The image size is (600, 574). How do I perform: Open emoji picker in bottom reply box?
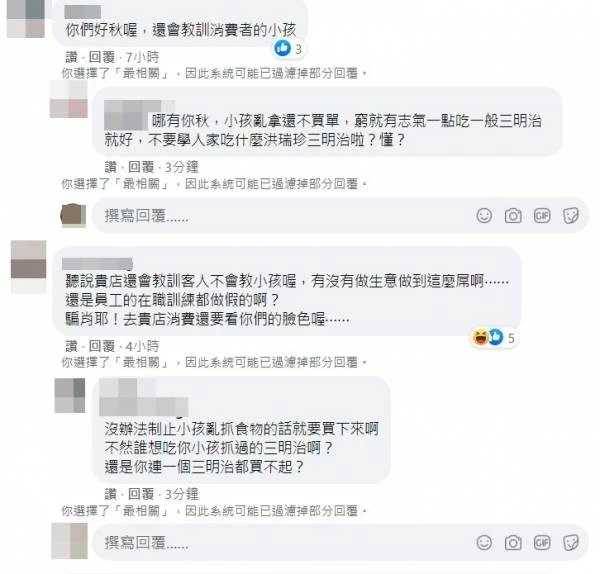484,542
